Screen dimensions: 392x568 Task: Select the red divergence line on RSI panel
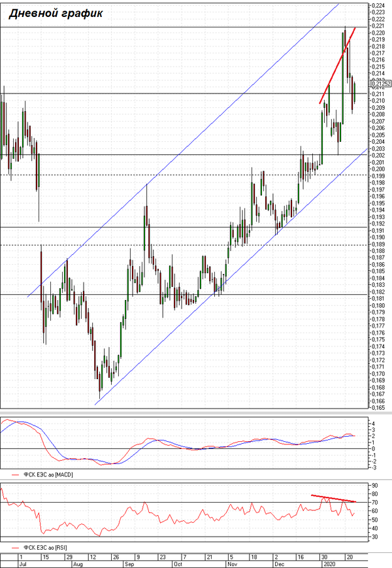pos(334,498)
